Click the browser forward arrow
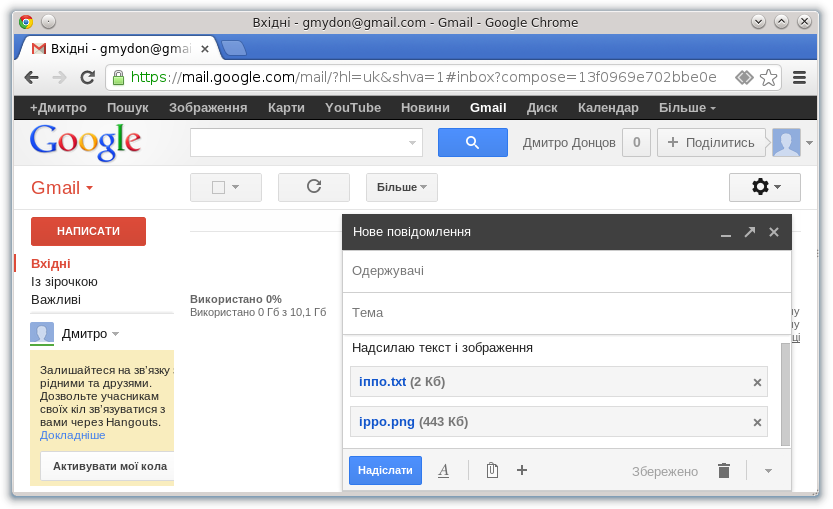Viewport: 833px width, 509px height. pos(60,78)
